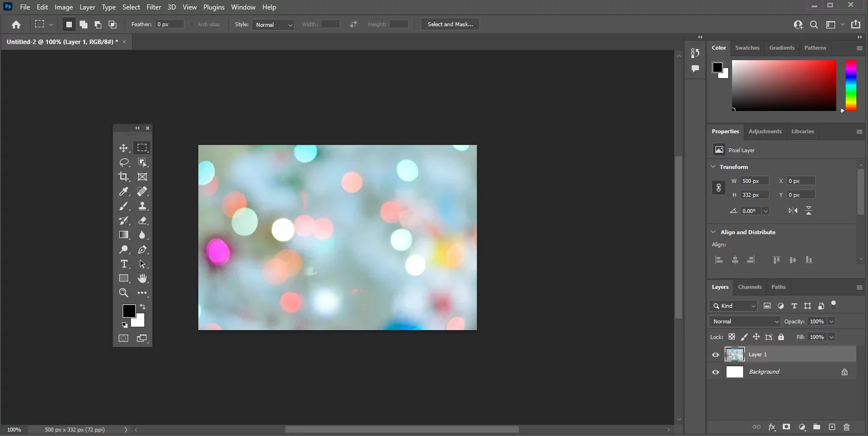Select the Move tool

point(124,148)
